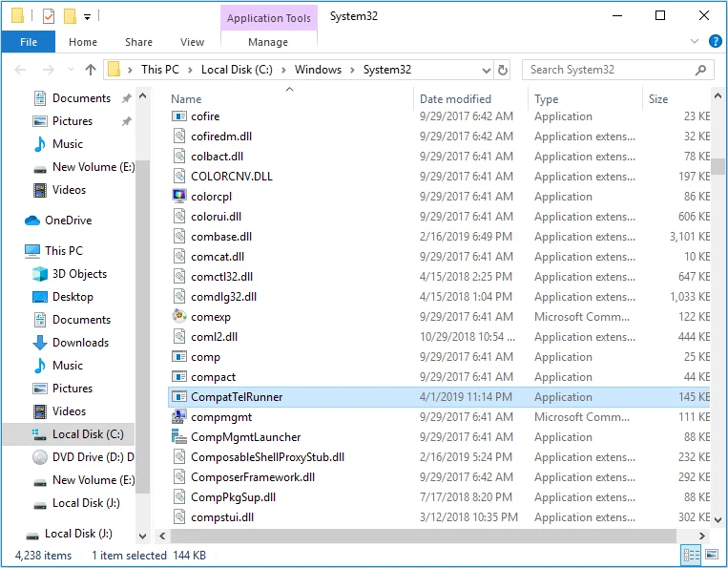Open the File menu
The height and width of the screenshot is (568, 728).
[29, 42]
